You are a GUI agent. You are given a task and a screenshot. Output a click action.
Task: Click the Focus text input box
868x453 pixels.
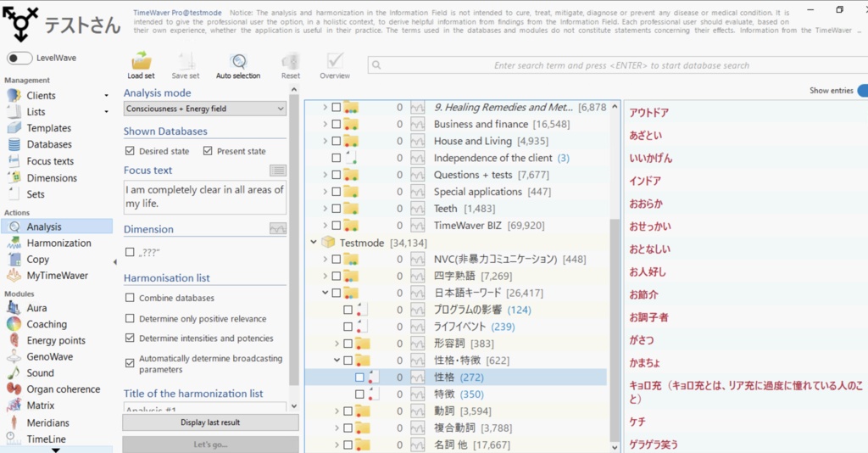tap(205, 197)
